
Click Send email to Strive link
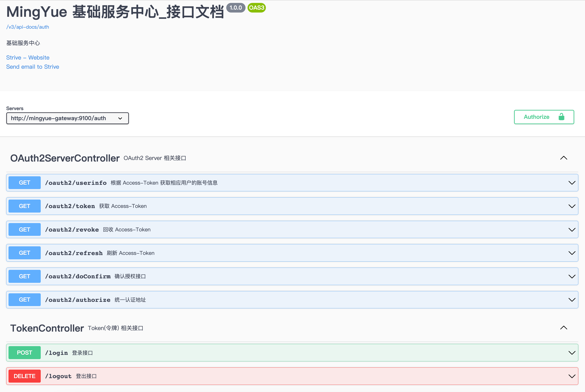click(x=33, y=66)
